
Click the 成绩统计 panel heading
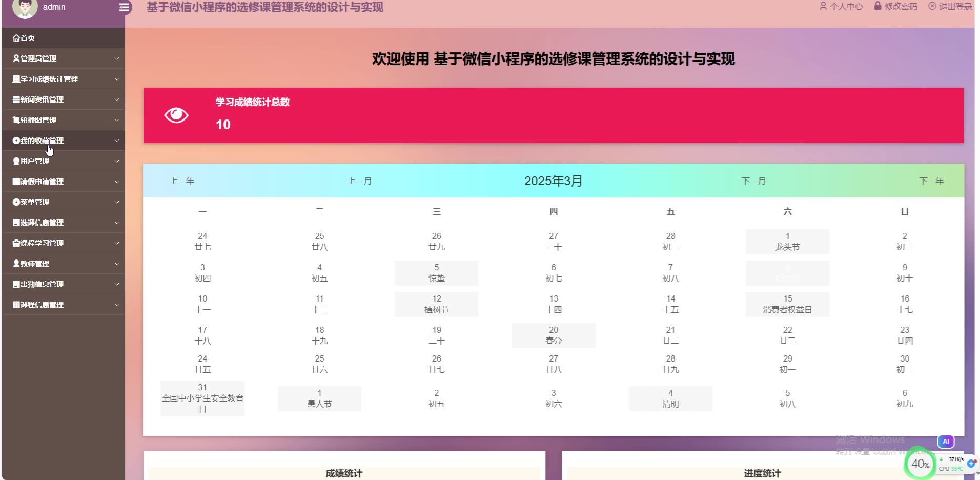[x=344, y=473]
